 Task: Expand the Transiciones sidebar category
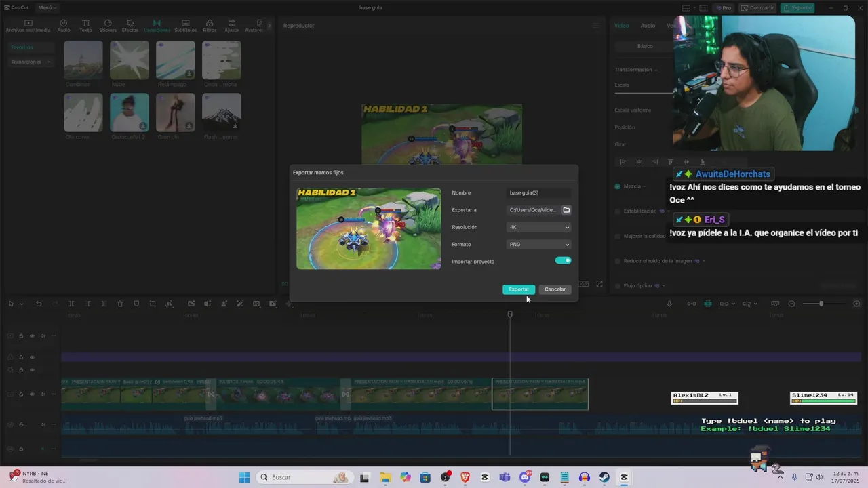(31, 62)
